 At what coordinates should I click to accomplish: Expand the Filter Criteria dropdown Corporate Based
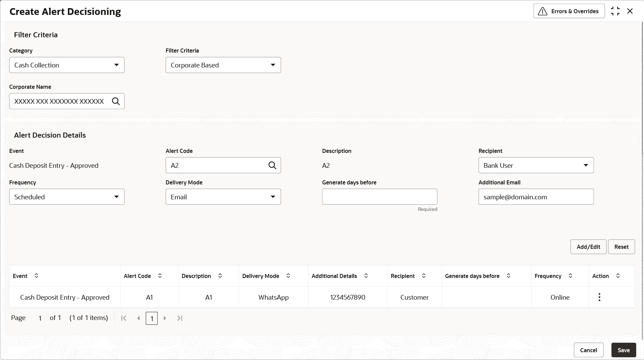(223, 65)
